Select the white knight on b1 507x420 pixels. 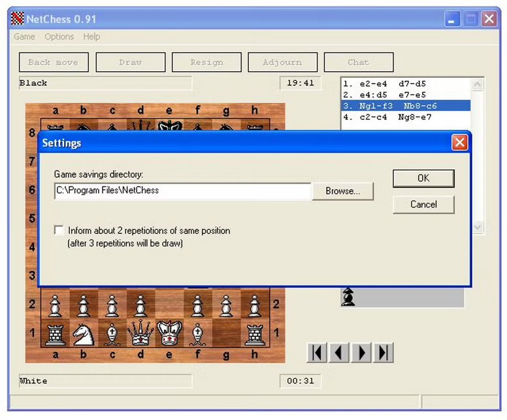[x=84, y=334]
